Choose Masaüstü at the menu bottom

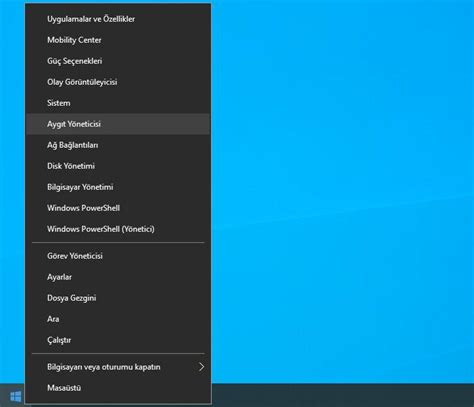[118, 388]
